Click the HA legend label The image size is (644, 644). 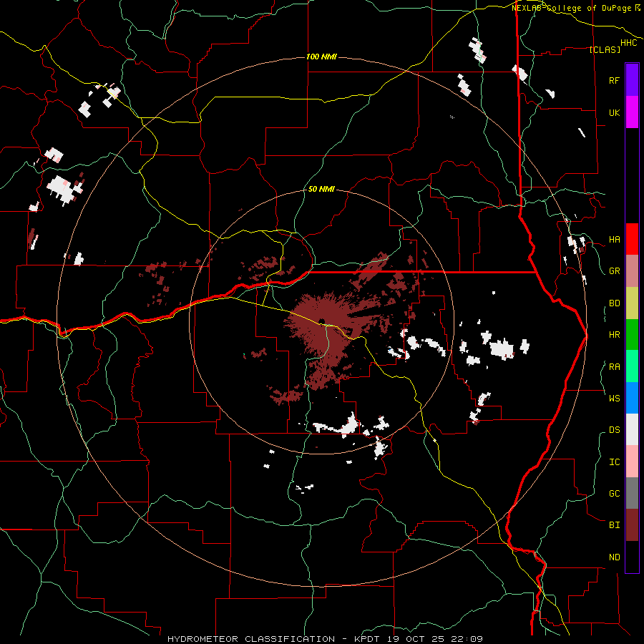coord(615,239)
